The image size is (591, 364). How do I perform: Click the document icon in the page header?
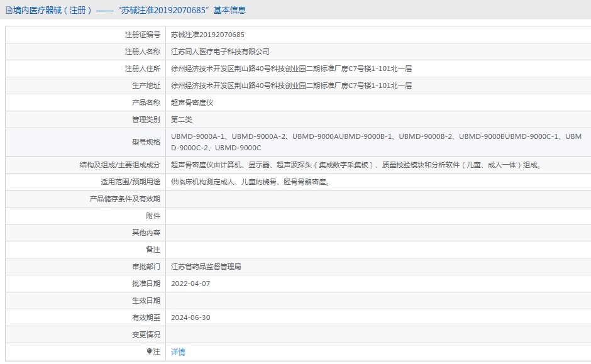9,10
